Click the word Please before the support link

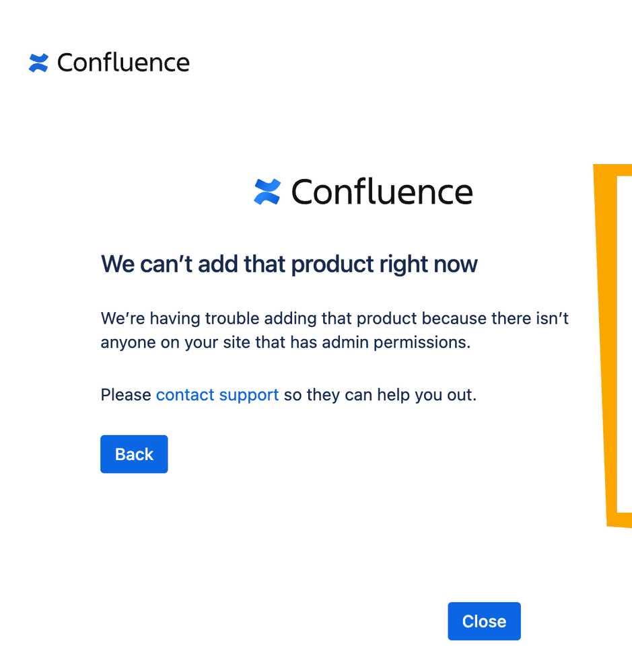(x=126, y=395)
